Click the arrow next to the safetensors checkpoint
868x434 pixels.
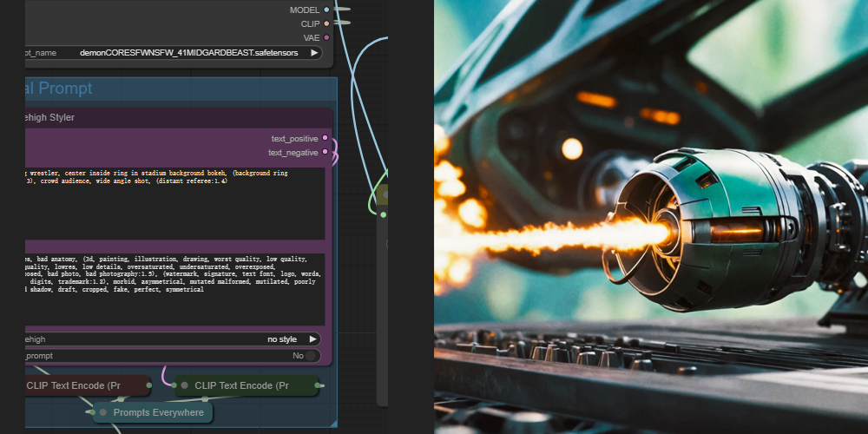(x=314, y=53)
